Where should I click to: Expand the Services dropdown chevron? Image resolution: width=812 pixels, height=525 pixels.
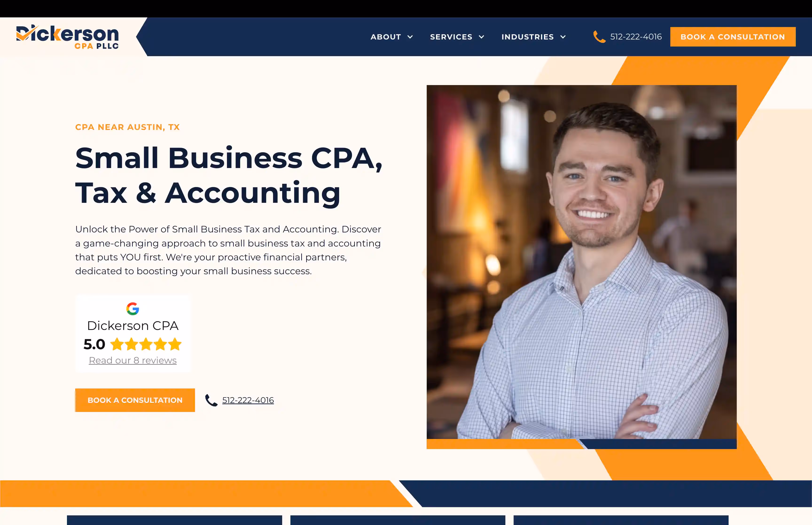pyautogui.click(x=481, y=37)
